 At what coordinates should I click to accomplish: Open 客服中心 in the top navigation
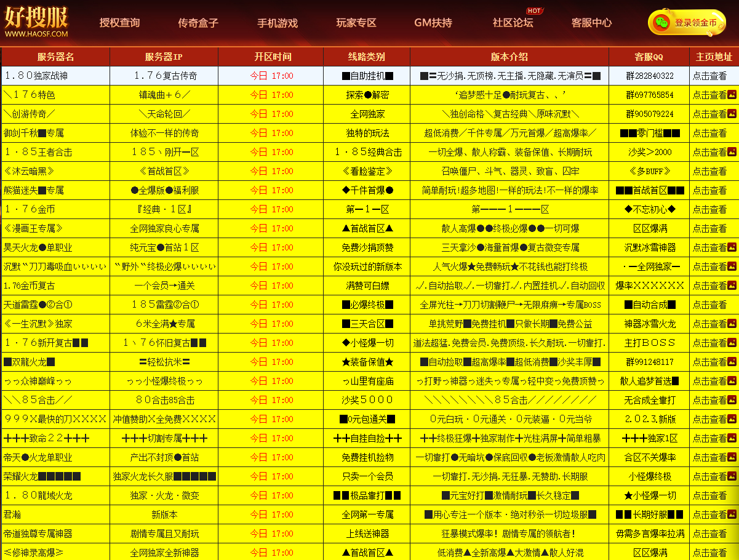point(591,23)
